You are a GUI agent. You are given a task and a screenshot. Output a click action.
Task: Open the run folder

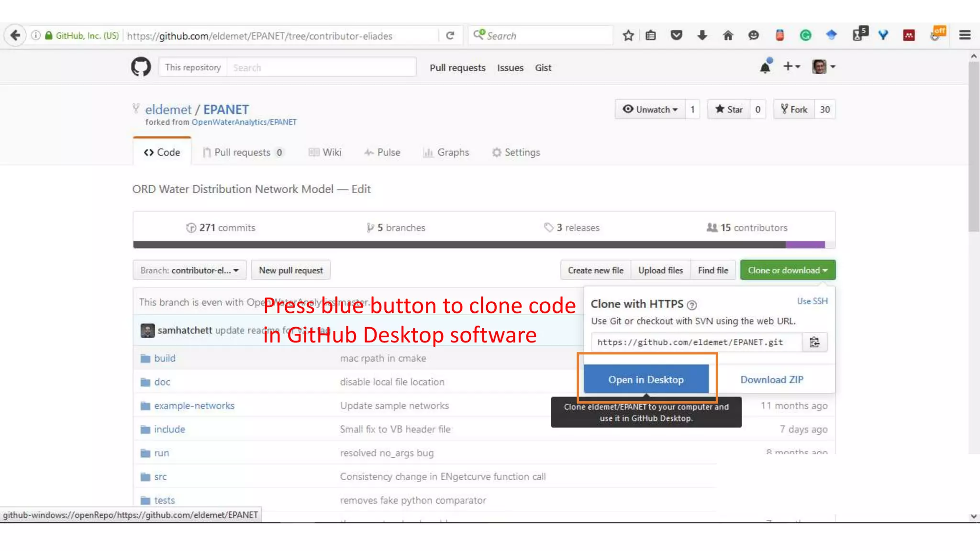pyautogui.click(x=161, y=453)
